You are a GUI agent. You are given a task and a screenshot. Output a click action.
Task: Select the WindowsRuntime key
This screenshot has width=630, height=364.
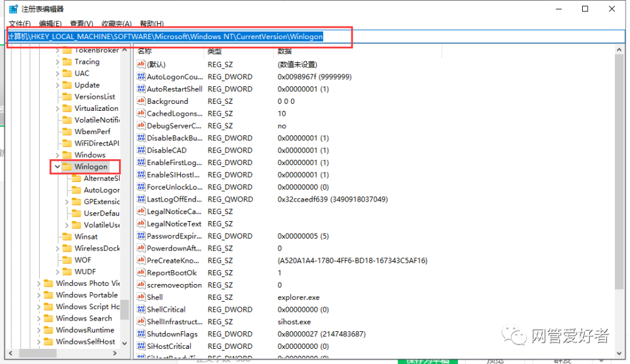coord(85,330)
